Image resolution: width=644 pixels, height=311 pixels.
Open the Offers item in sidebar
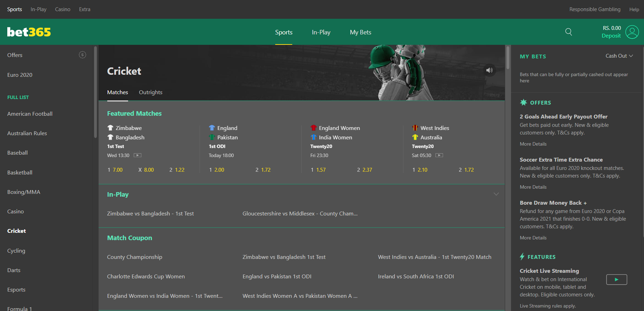click(x=15, y=55)
